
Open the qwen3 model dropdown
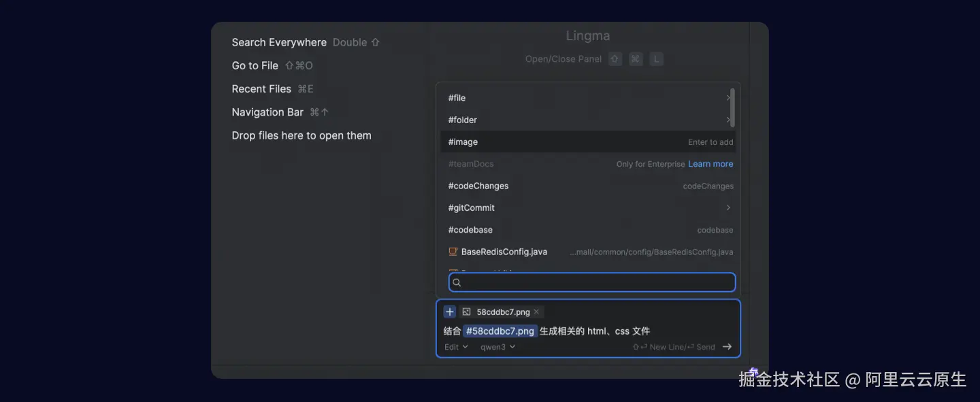[497, 347]
